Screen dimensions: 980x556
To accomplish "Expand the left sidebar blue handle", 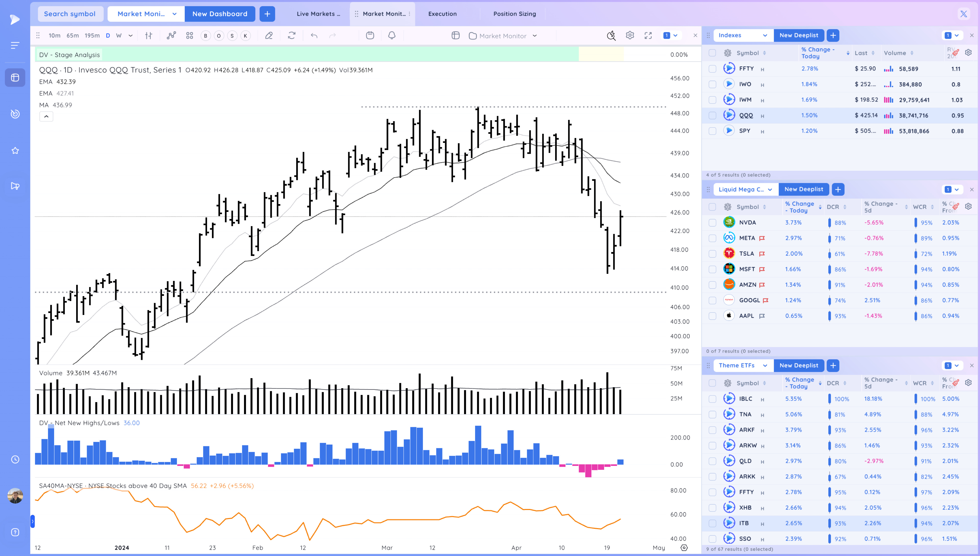I will [x=33, y=521].
